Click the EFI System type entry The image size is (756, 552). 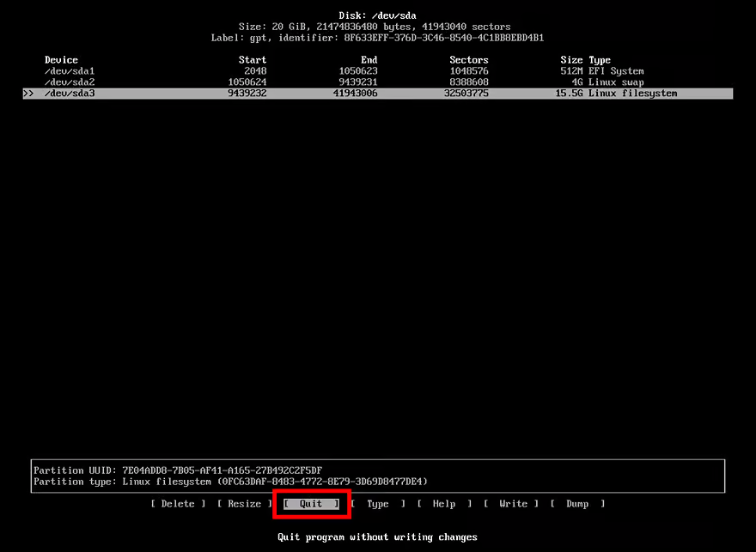pyautogui.click(x=616, y=71)
